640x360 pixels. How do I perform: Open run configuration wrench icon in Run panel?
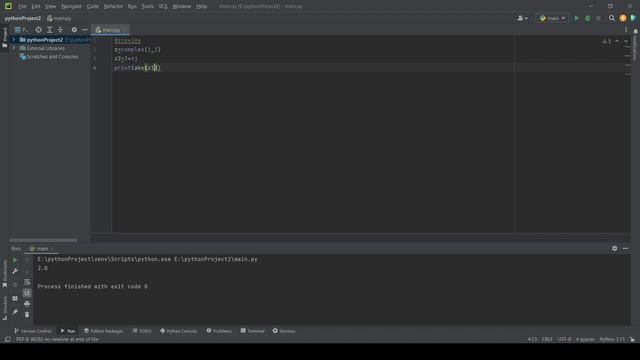pos(15,271)
